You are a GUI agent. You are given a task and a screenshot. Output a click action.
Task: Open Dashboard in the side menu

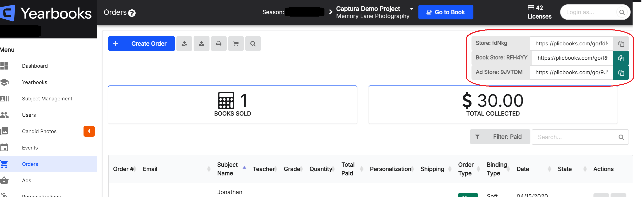click(x=35, y=66)
